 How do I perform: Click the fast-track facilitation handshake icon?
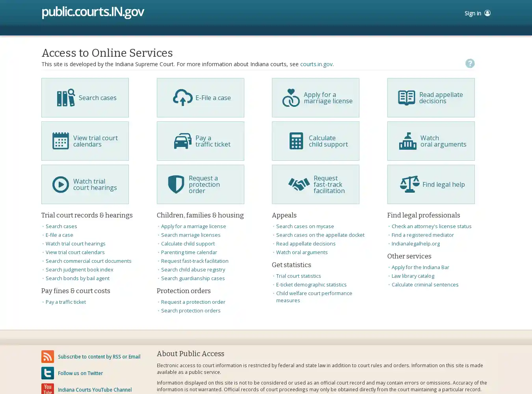click(x=299, y=184)
